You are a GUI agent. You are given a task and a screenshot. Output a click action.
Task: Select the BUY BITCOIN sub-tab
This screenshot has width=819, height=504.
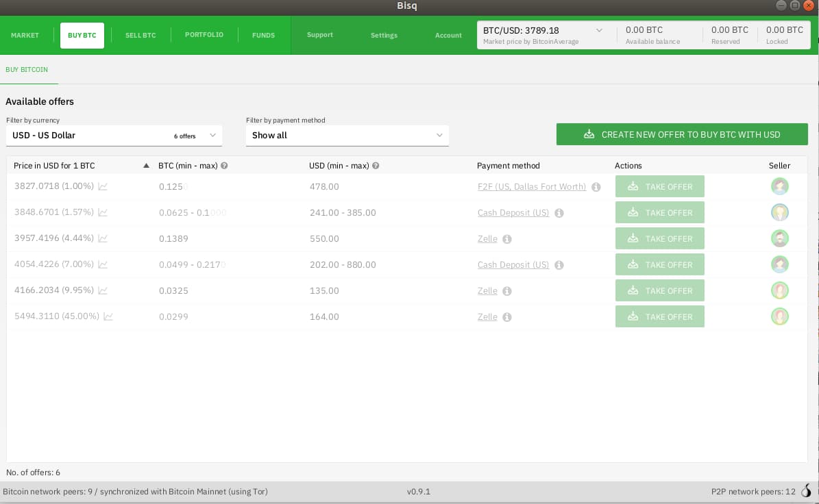coord(27,69)
